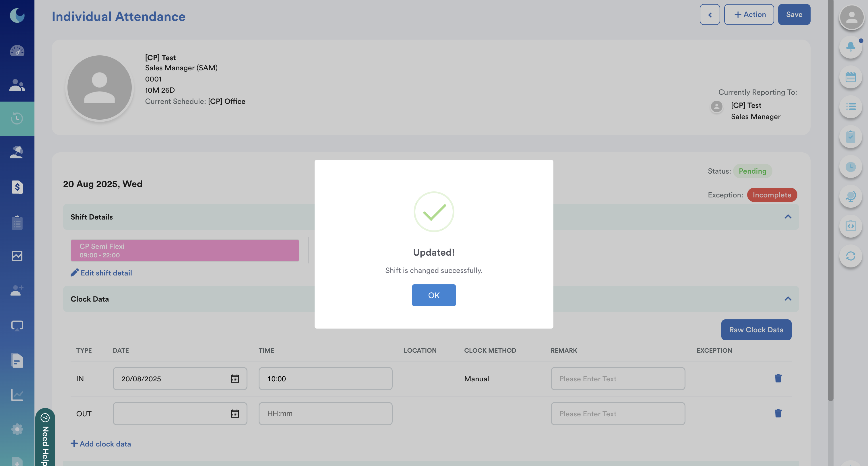
Task: Select the attendance clock sidebar menu item
Action: [17, 119]
